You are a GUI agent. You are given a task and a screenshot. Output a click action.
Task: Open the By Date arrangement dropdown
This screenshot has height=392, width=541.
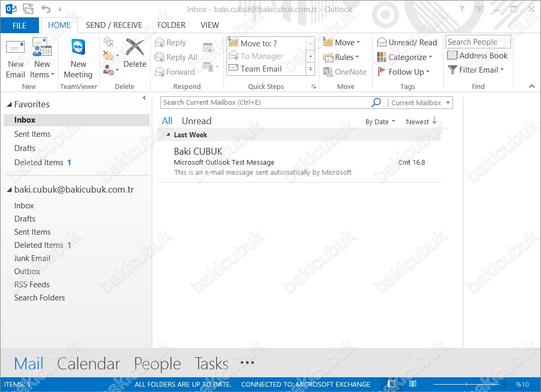[380, 122]
